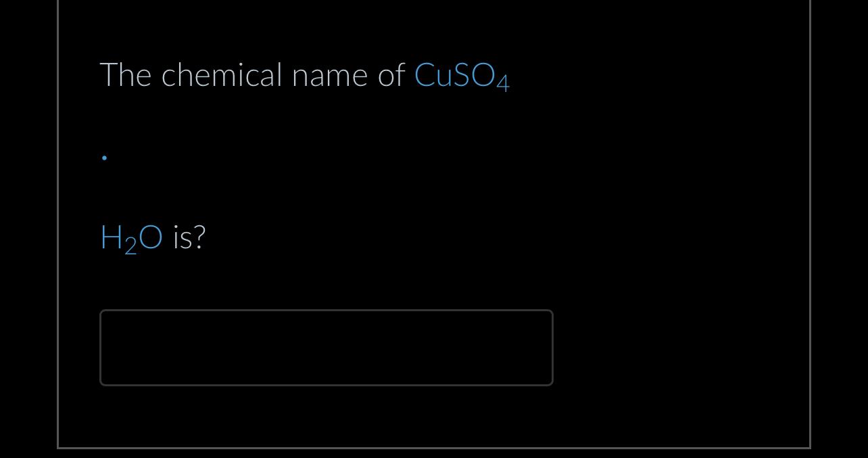The height and width of the screenshot is (458, 868).
Task: Click the top edge of the question card
Action: pyautogui.click(x=433, y=1)
